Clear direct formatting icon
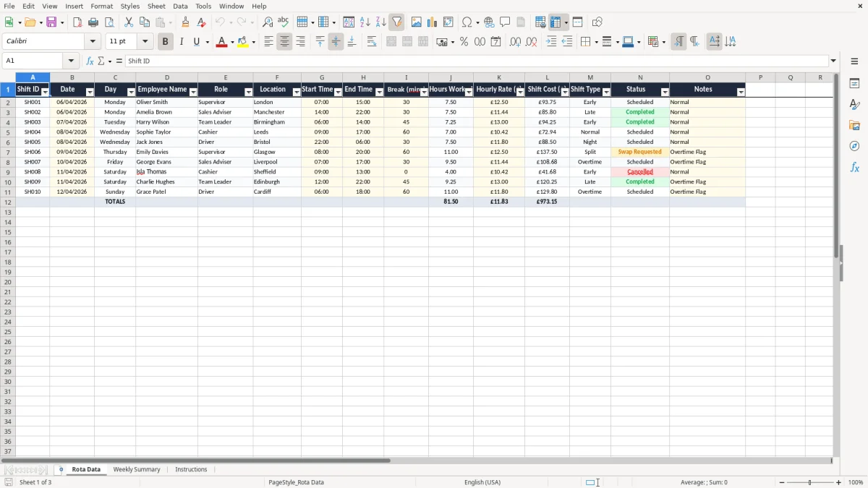This screenshot has height=488, width=868. coord(202,22)
